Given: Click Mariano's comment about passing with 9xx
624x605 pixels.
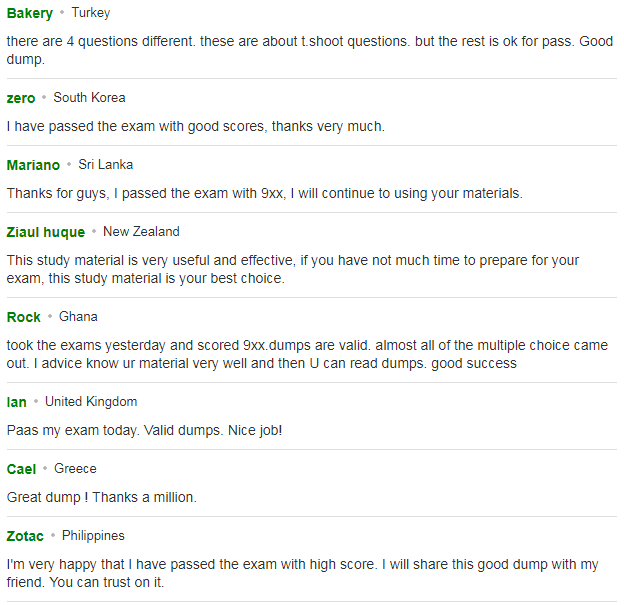Looking at the screenshot, I should coord(265,193).
